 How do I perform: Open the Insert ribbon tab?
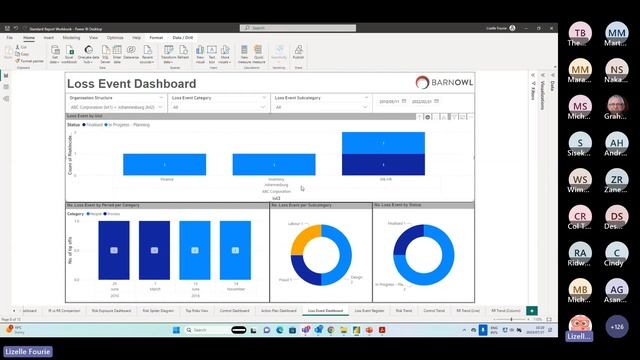pos(49,38)
